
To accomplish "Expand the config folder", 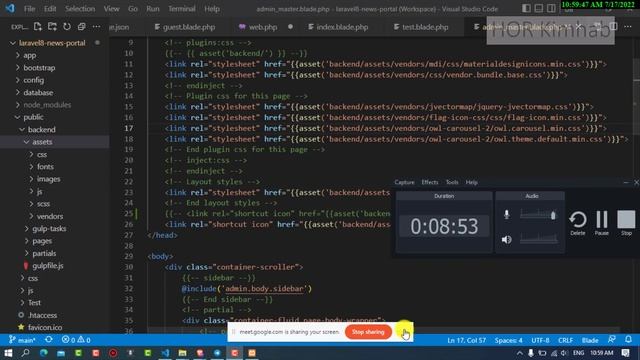I will pos(33,80).
